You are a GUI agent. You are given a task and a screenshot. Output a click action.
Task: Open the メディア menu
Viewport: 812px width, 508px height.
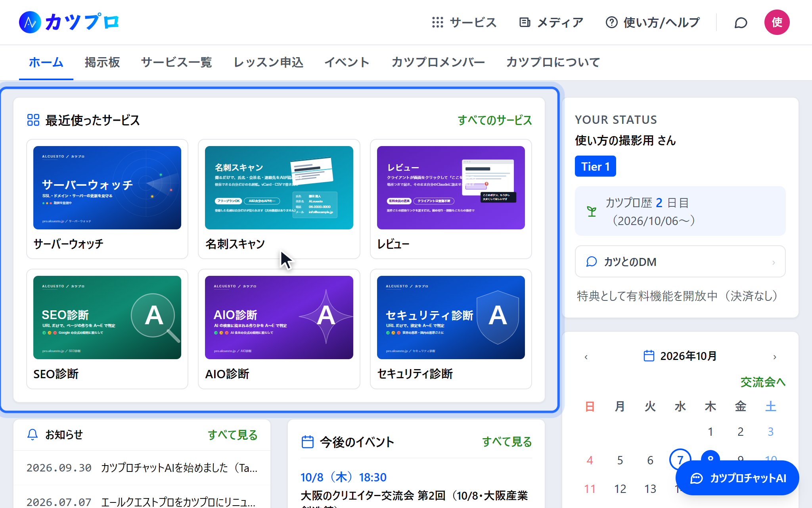click(552, 23)
